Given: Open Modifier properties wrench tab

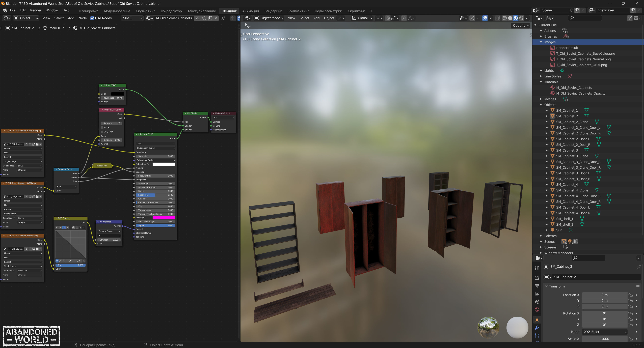Looking at the screenshot, I should tap(537, 328).
